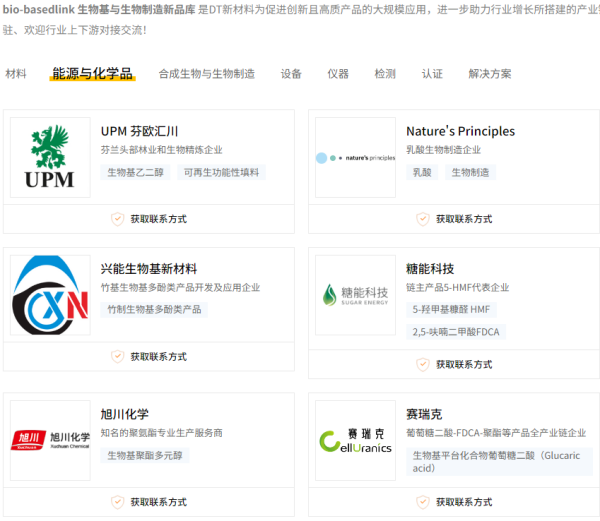Click 获取联系方式 under 赛瑞克
Viewport: 600px width, 521px height.
[463, 501]
